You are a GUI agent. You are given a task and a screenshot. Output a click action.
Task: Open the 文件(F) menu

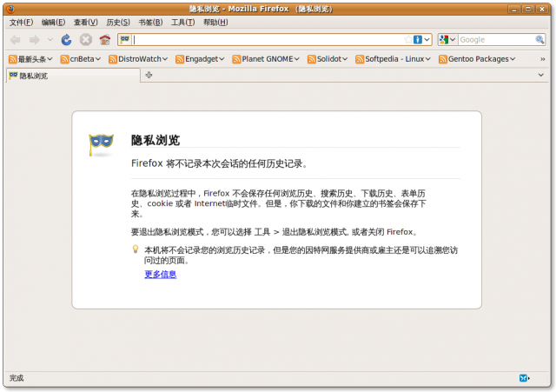pos(21,23)
